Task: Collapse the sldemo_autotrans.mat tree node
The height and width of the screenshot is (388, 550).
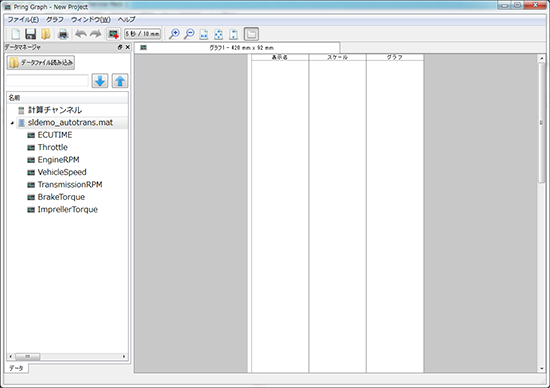Action: [x=12, y=123]
